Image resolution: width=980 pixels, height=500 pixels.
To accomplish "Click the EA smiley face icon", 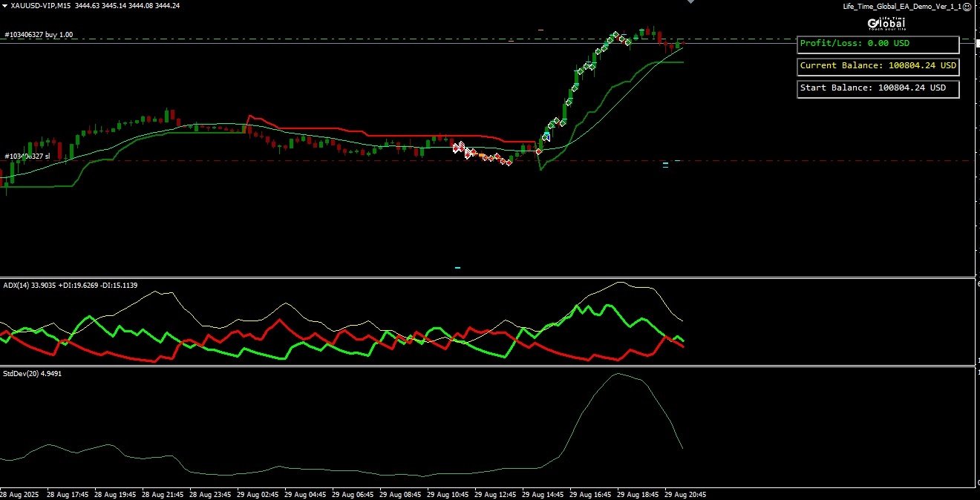I will [967, 6].
